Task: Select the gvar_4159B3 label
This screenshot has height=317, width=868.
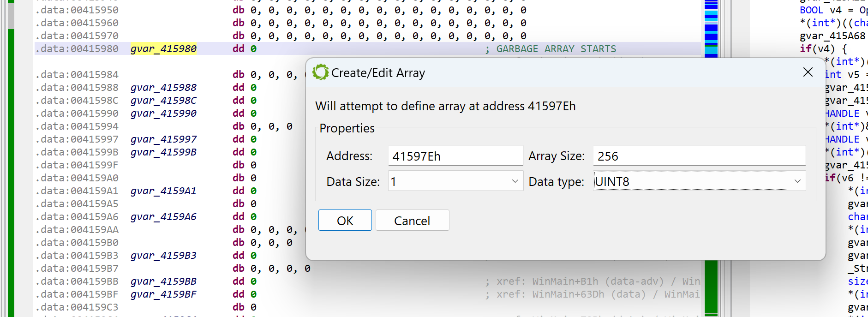Action: coord(163,256)
